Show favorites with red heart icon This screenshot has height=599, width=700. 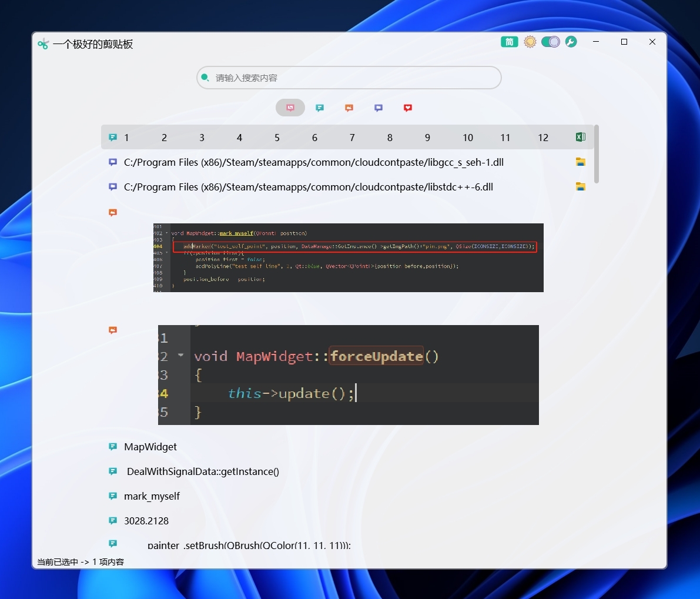(x=407, y=108)
